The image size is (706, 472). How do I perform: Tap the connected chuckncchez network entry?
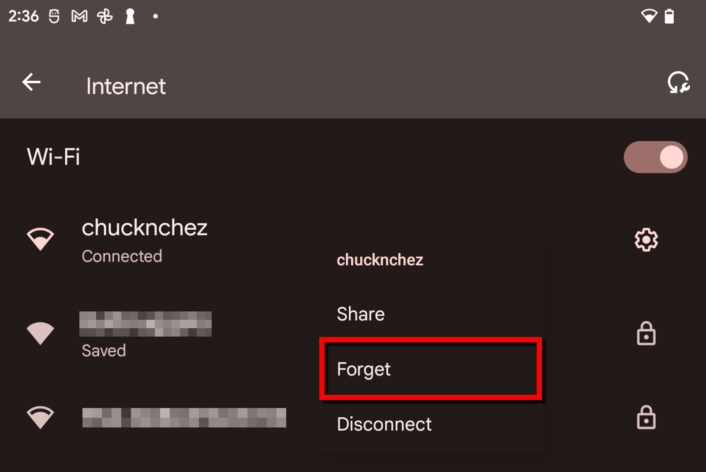[x=145, y=239]
